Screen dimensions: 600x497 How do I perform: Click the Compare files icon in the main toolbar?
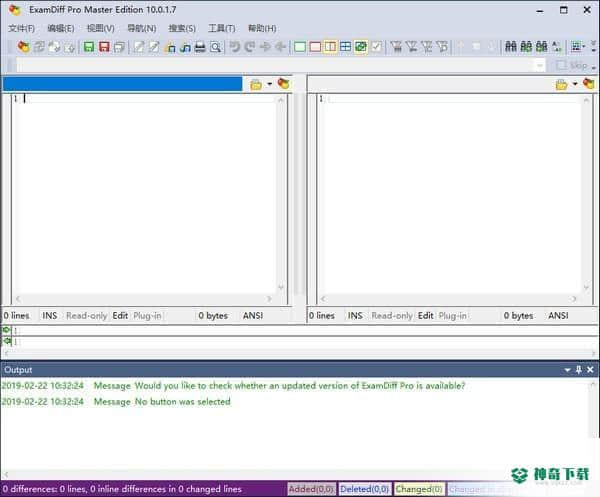pos(23,47)
